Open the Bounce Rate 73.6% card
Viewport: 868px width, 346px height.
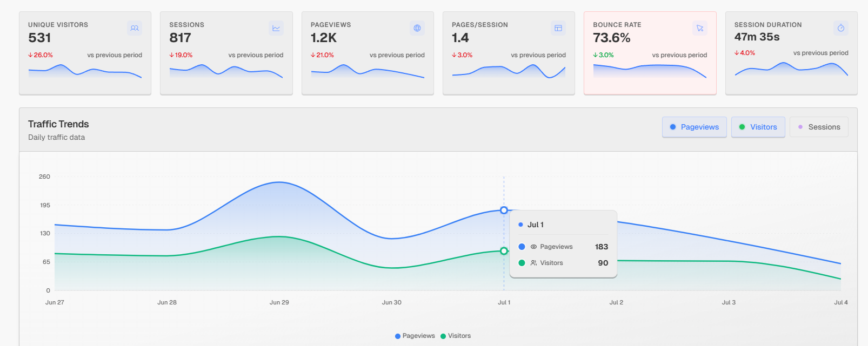(650, 53)
